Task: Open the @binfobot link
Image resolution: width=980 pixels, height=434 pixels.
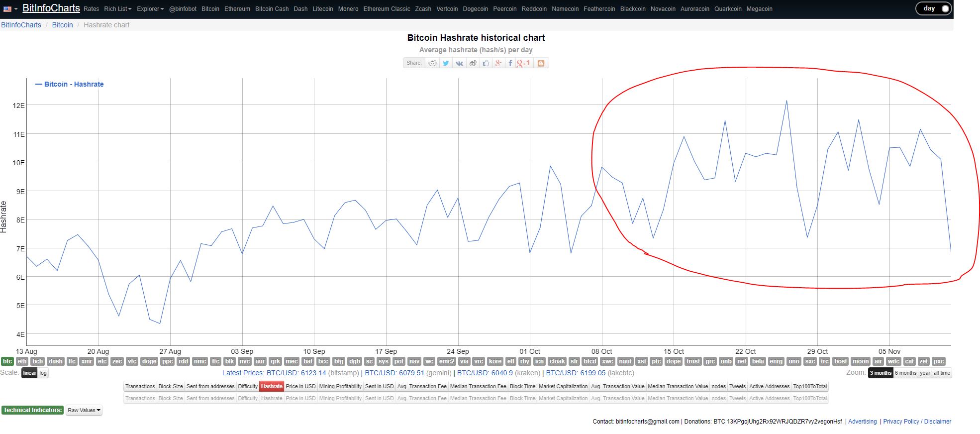Action: pos(183,9)
